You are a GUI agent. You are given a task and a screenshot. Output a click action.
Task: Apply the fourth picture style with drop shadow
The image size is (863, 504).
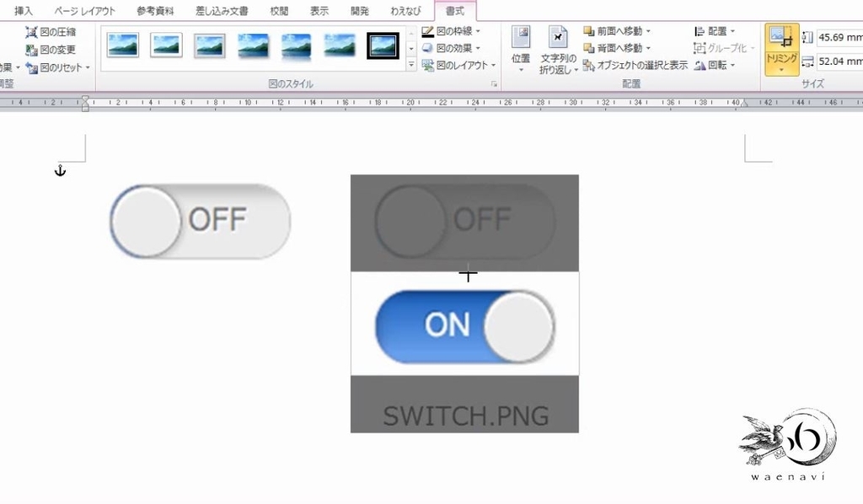253,46
